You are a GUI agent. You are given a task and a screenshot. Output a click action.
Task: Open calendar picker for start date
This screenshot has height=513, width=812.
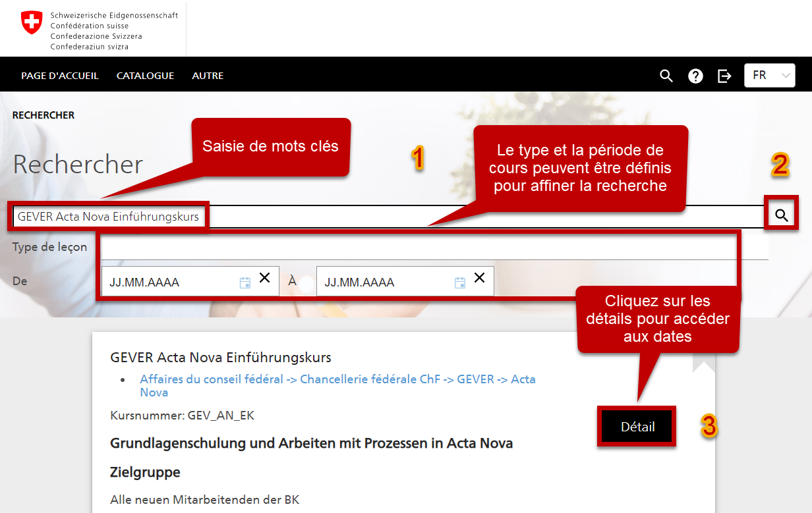(x=245, y=283)
